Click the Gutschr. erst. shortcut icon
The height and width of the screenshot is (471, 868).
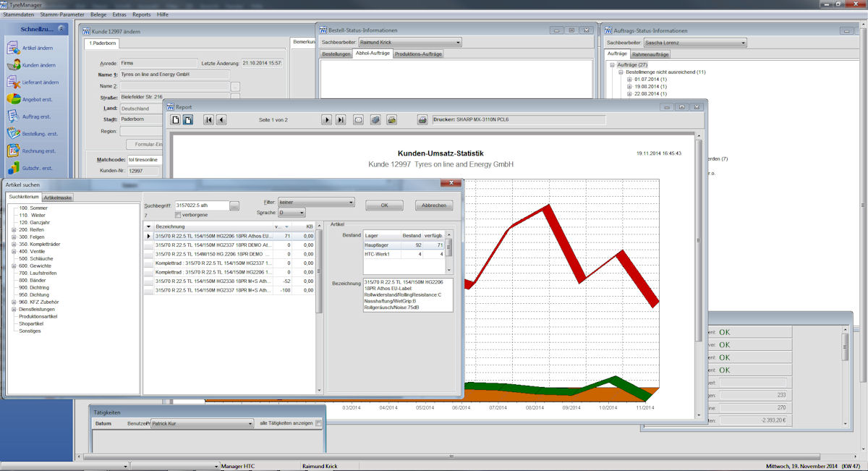tap(14, 168)
